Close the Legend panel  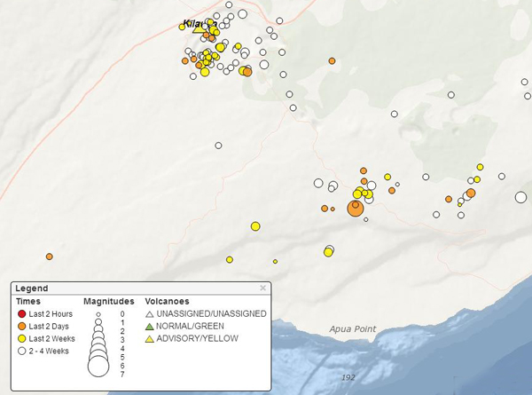pyautogui.click(x=262, y=288)
